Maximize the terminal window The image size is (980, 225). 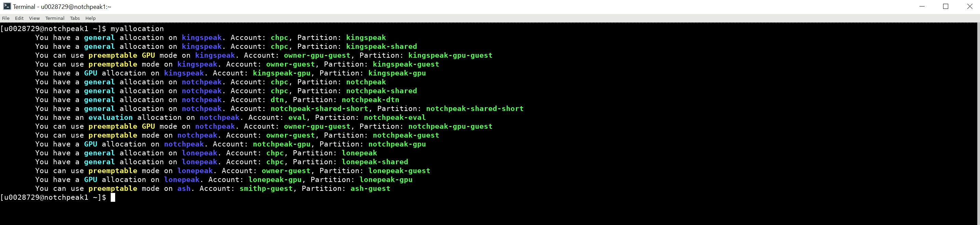945,6
